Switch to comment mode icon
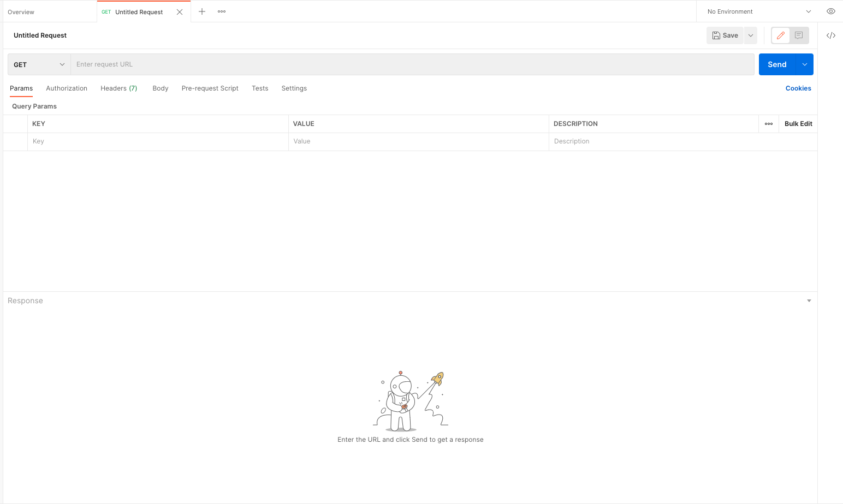This screenshot has width=843, height=504. (799, 35)
